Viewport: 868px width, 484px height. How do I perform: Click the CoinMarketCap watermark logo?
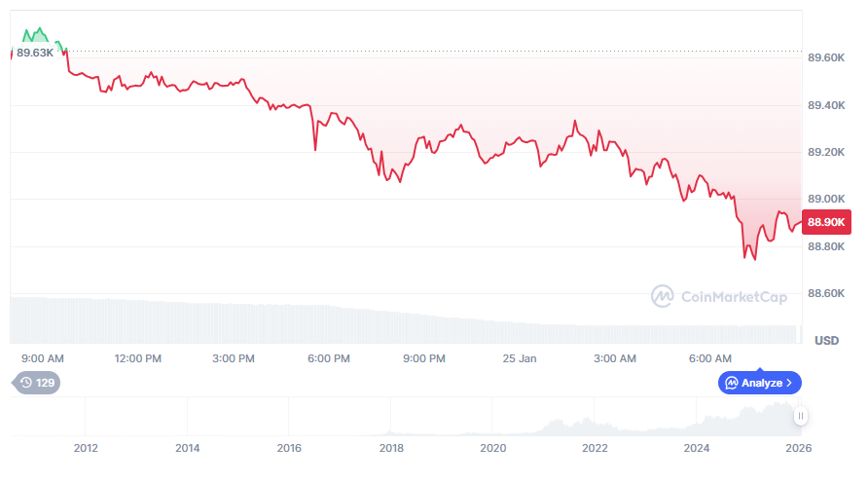click(x=663, y=296)
